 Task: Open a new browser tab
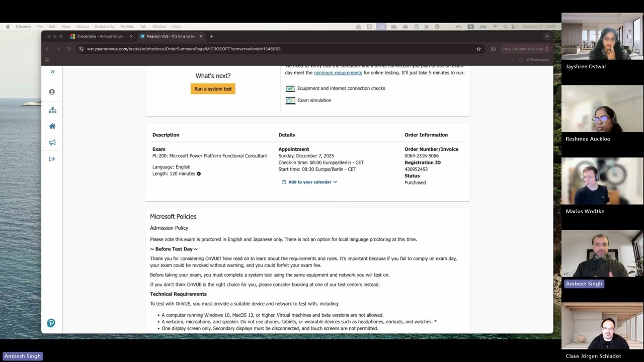click(x=211, y=36)
